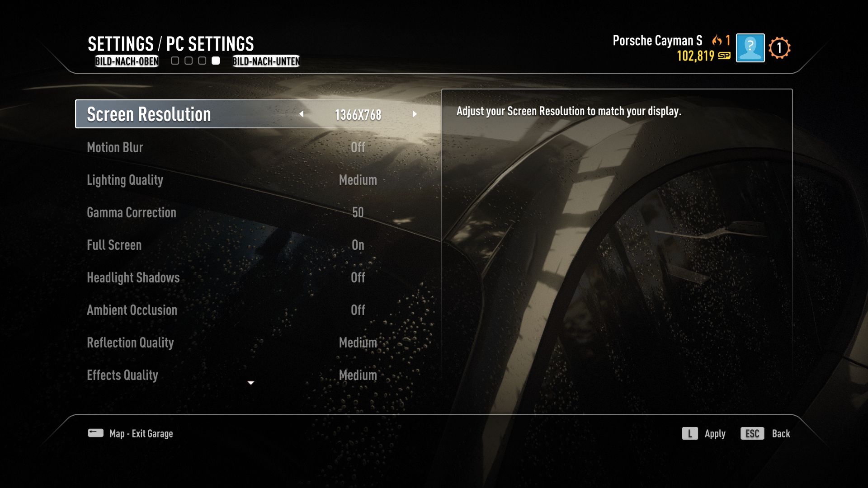This screenshot has height=488, width=868.
Task: Expand the Lighting Quality dropdown options
Action: [x=358, y=180]
